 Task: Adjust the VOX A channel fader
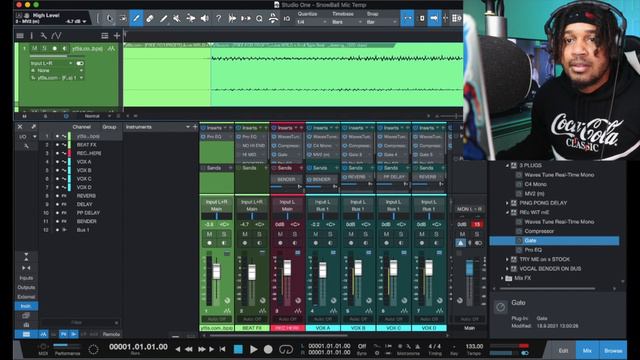click(x=322, y=270)
